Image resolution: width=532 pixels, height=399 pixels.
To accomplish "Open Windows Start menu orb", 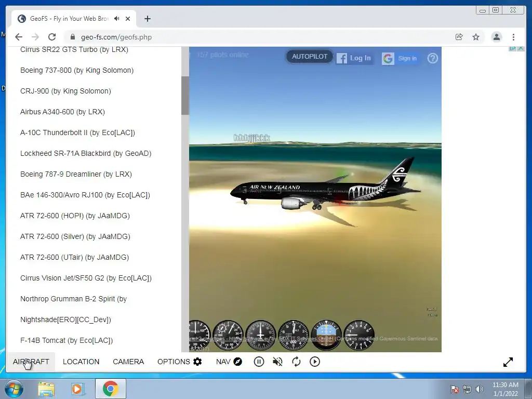I will (14, 389).
